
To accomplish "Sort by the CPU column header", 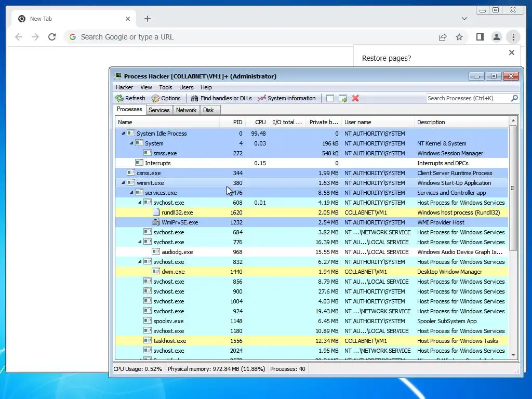I will (257, 122).
